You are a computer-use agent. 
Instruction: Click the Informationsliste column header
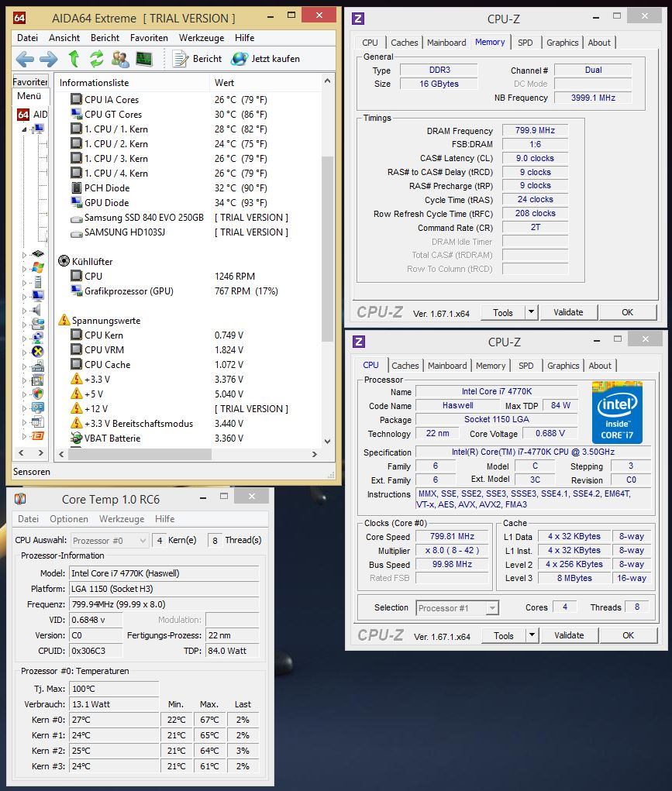pyautogui.click(x=133, y=83)
